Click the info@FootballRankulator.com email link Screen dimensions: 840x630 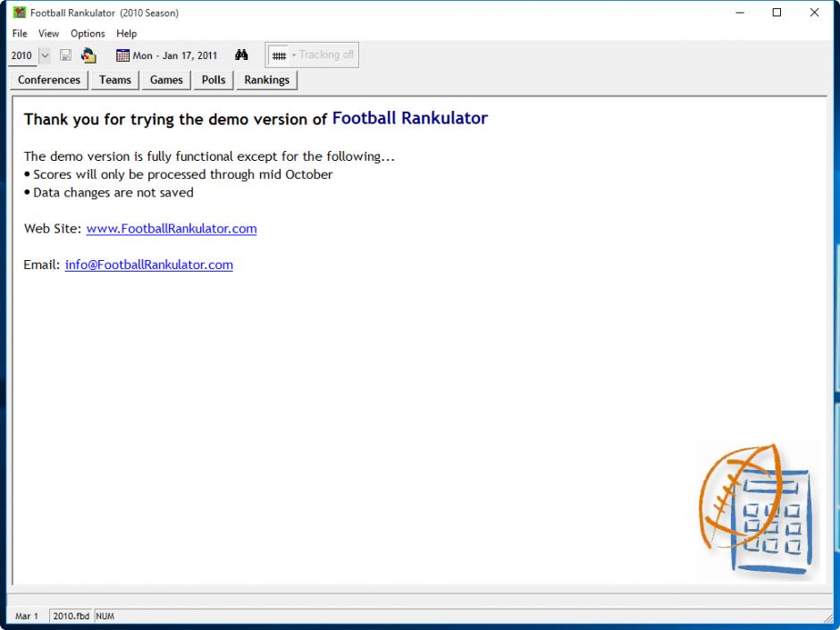click(149, 265)
